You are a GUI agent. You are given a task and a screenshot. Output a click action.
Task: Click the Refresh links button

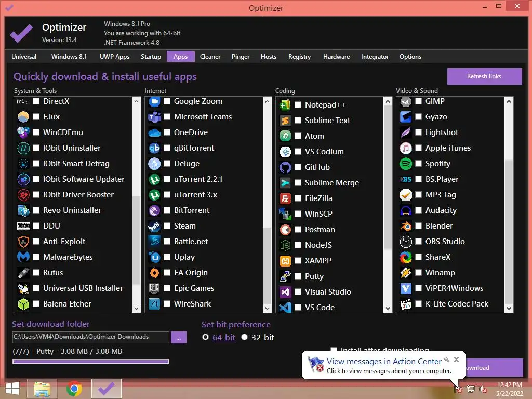(x=485, y=76)
